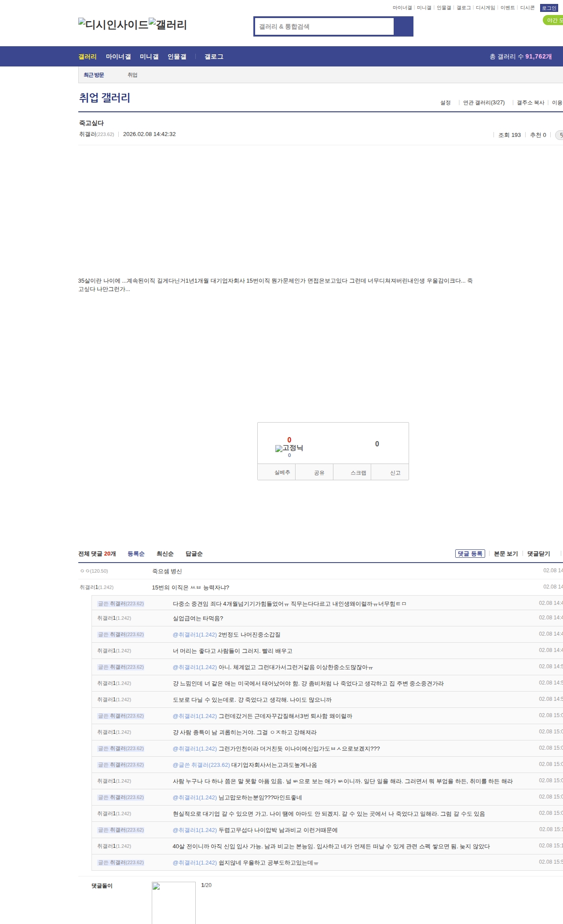The width and height of the screenshot is (563, 924).
Task: Focus the 갤러리 & 통합검색 search field
Action: pyautogui.click(x=324, y=26)
